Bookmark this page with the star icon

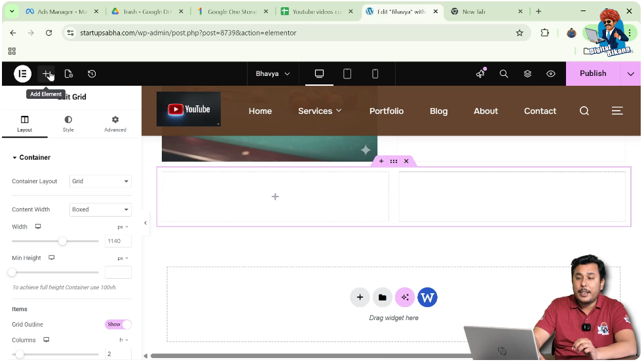coord(520,33)
